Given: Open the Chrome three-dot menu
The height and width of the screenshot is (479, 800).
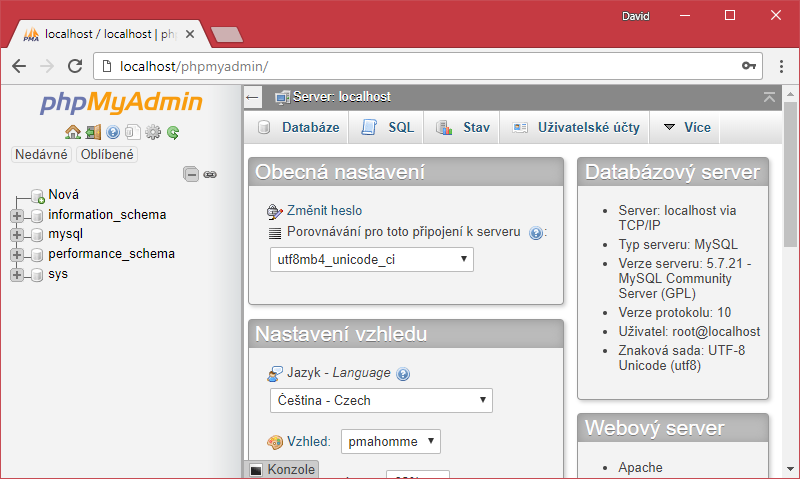Looking at the screenshot, I should [781, 66].
